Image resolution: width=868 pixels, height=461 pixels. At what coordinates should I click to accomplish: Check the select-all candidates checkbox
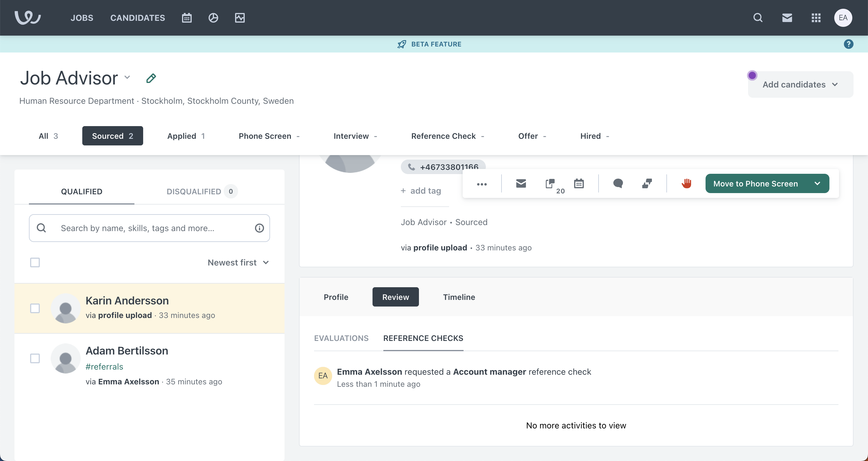point(35,262)
